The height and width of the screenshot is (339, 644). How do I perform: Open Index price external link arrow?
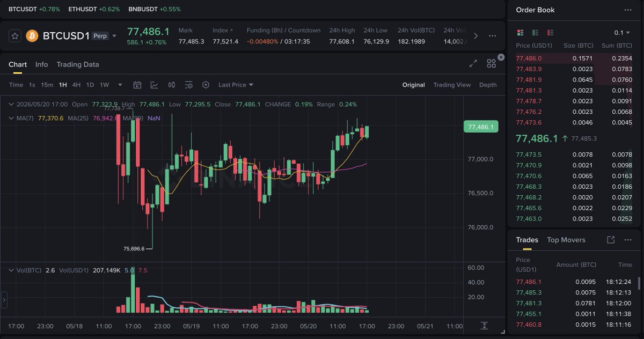click(231, 31)
